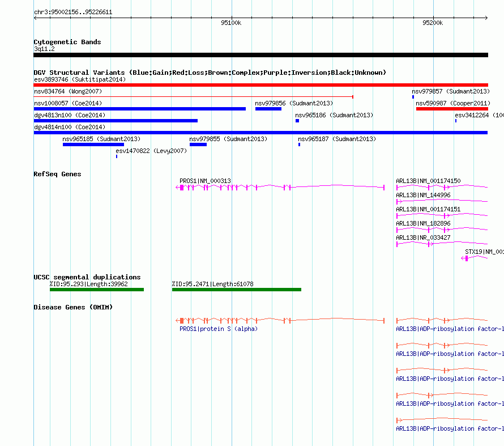
Task: Click ARL13B|NM_001174150 transcript label
Action: pyautogui.click(x=428, y=181)
